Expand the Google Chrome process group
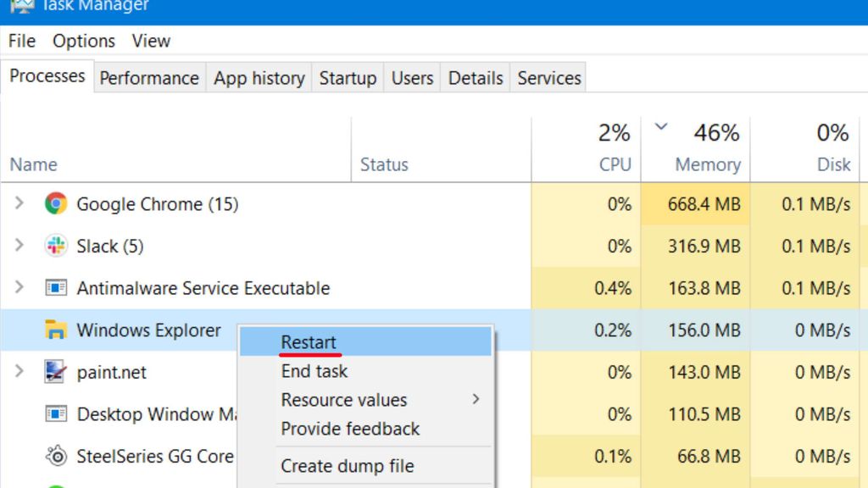Image resolution: width=868 pixels, height=488 pixels. pos(19,204)
